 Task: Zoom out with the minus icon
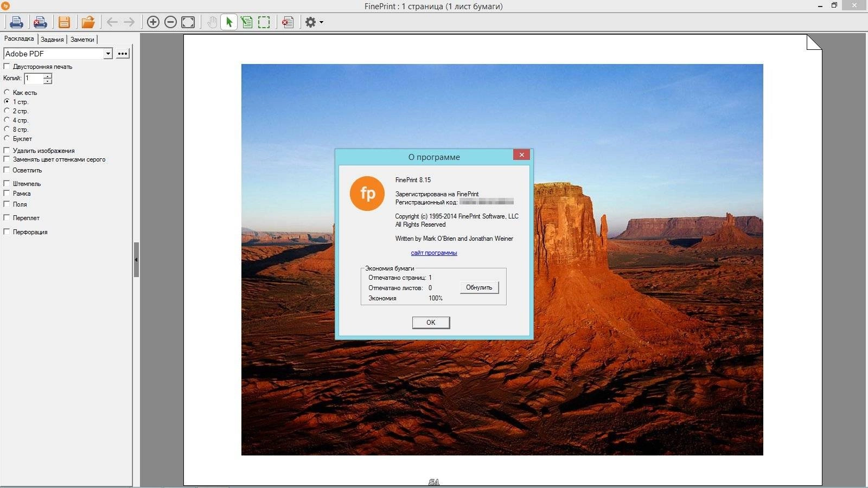[x=170, y=22]
